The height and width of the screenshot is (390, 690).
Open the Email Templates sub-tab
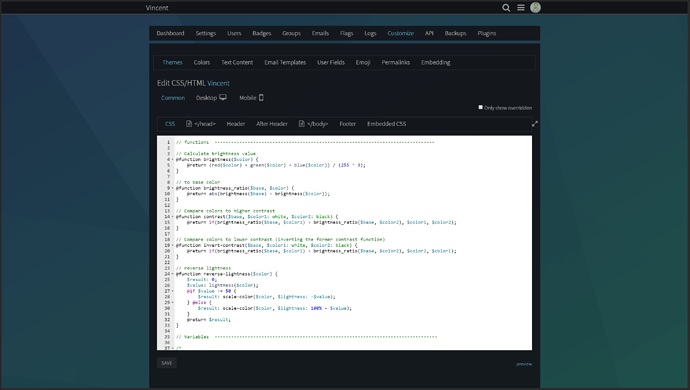(285, 63)
